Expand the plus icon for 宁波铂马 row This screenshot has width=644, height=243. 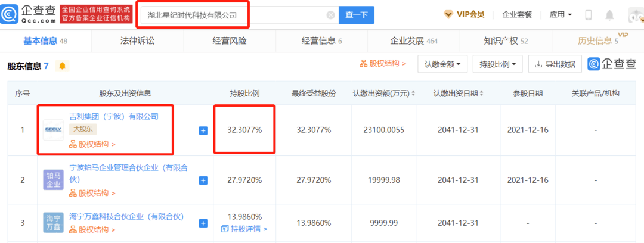(x=203, y=180)
